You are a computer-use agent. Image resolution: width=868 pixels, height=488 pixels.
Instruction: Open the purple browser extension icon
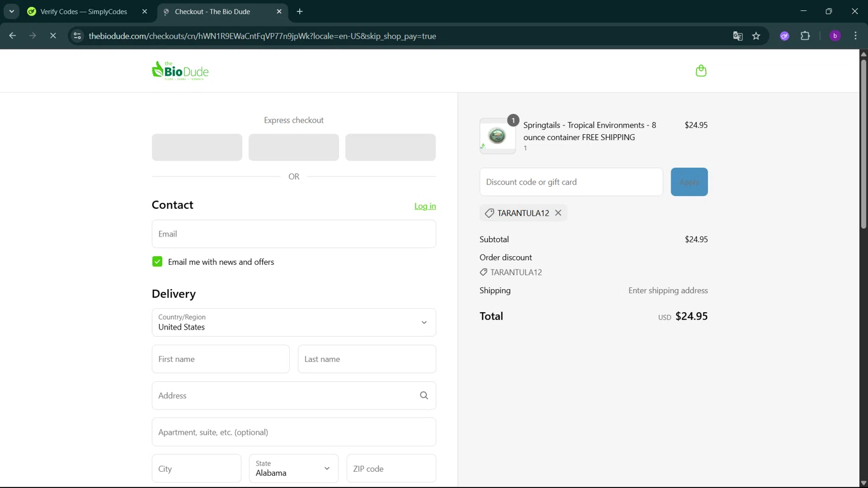tap(785, 36)
